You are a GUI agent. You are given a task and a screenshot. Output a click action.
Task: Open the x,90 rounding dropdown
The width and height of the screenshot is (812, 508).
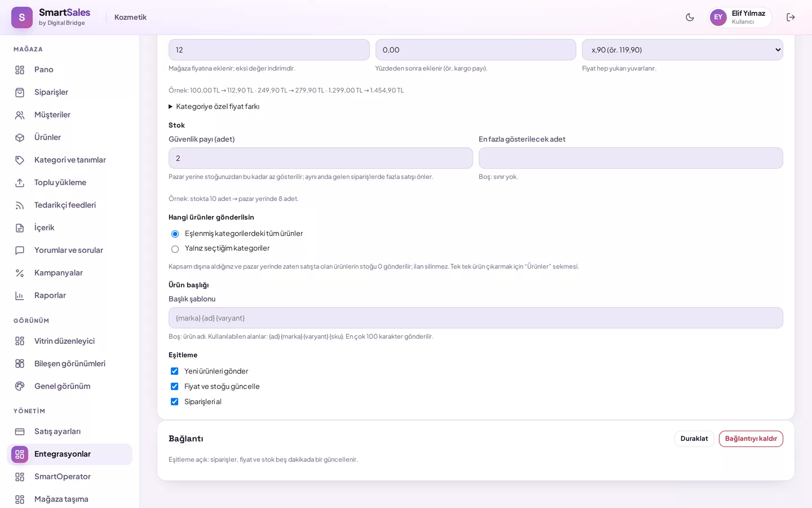point(682,50)
